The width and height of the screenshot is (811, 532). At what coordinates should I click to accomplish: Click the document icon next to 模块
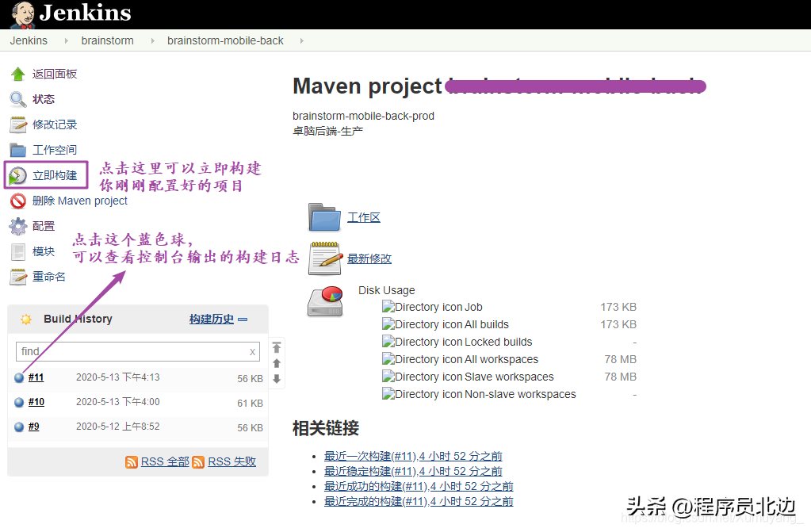(18, 251)
